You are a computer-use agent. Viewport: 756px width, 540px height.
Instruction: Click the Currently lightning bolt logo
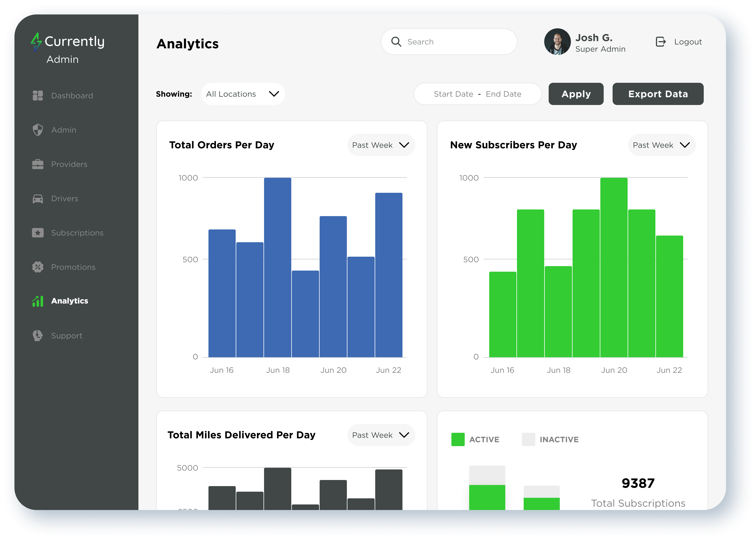(x=36, y=42)
